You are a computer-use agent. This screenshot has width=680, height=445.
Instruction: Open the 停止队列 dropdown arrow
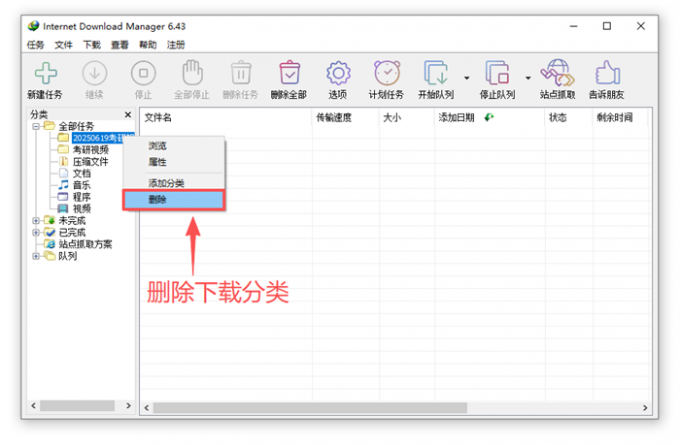coord(528,78)
